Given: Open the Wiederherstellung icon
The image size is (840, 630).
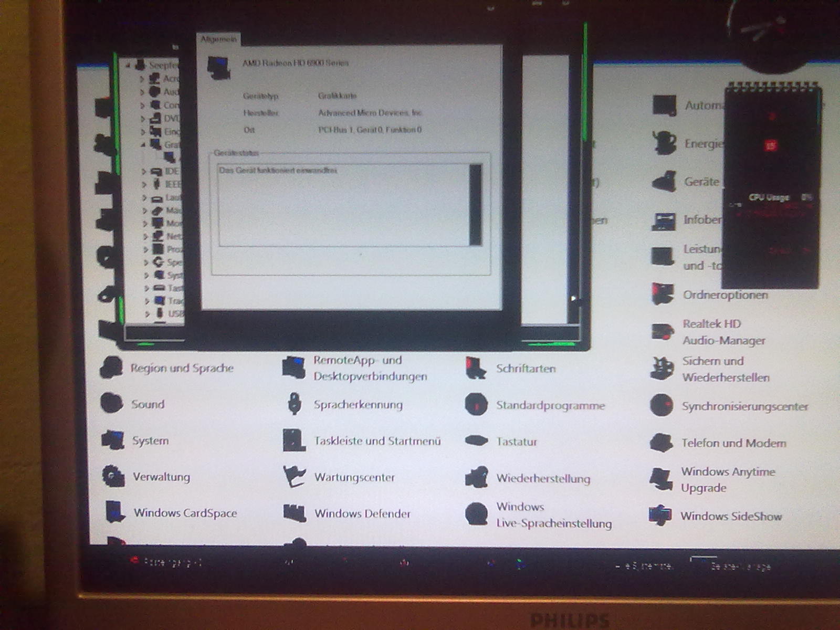Looking at the screenshot, I should (x=477, y=478).
